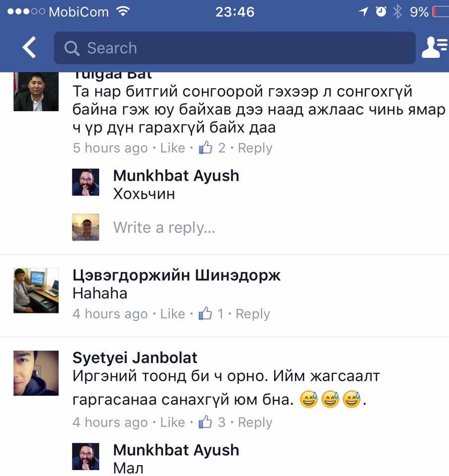Click the magnifying glass search icon
The height and width of the screenshot is (476, 449).
pyautogui.click(x=72, y=48)
